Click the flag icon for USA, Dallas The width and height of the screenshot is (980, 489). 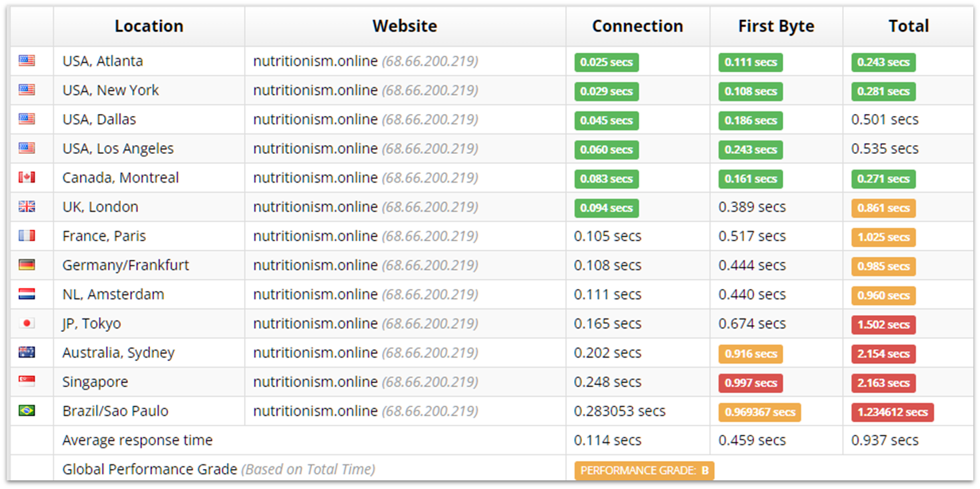[27, 119]
